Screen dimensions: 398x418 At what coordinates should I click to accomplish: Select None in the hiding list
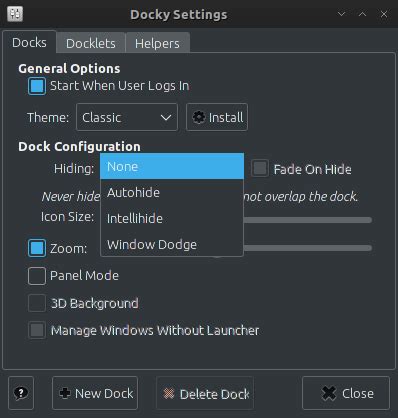(172, 166)
